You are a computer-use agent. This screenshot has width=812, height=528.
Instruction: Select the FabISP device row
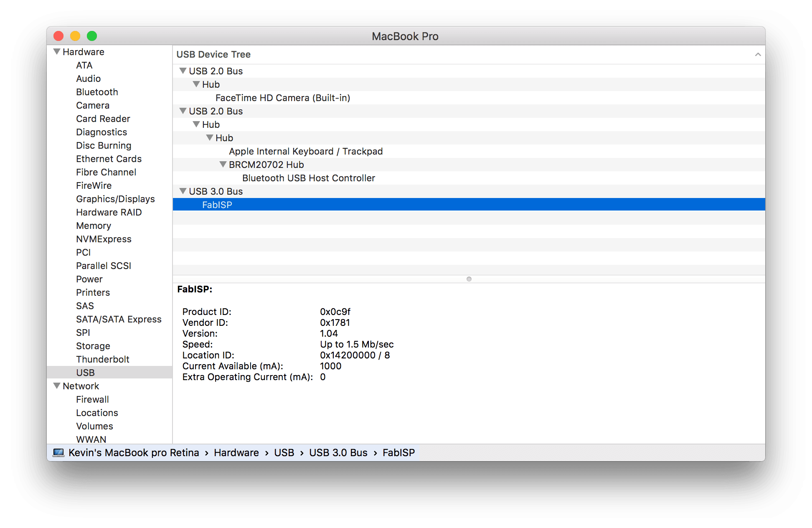click(469, 205)
